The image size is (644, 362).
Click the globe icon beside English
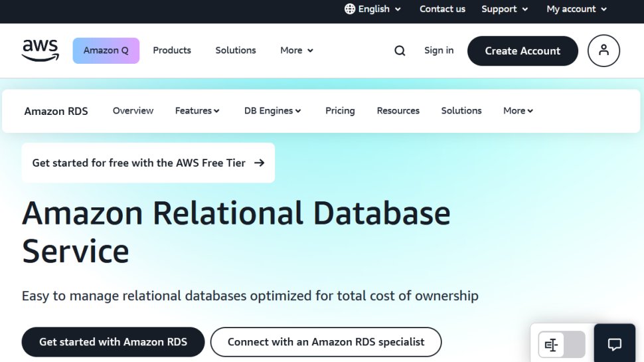[x=349, y=9]
